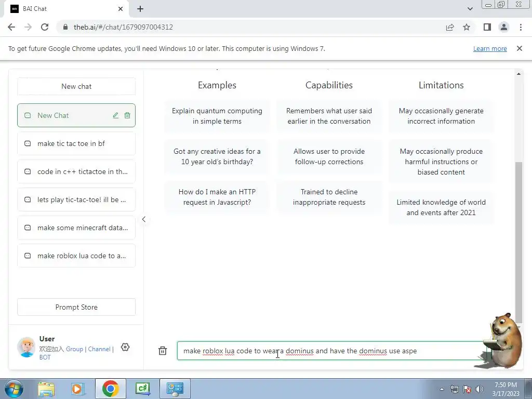532x399 pixels.
Task: Open the Windows Start button
Action: pyautogui.click(x=14, y=389)
